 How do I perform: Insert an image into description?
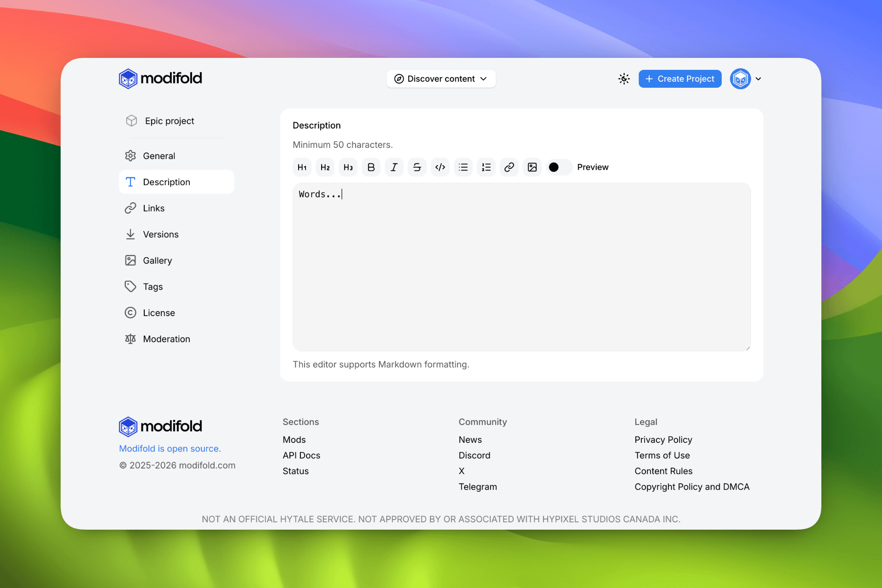532,167
